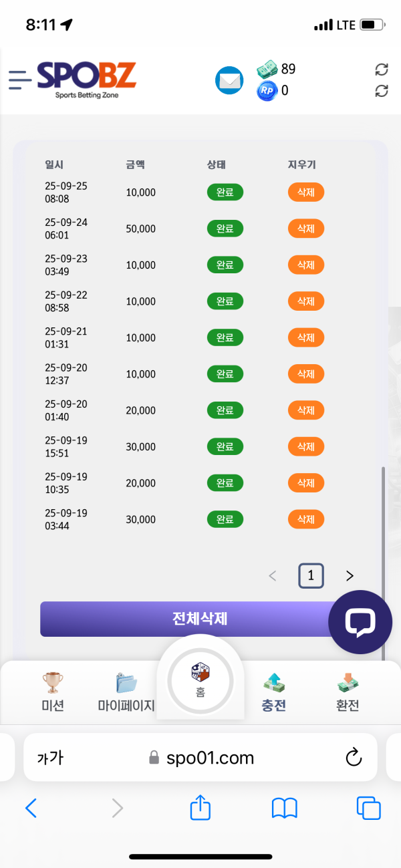This screenshot has width=401, height=868.
Task: Open the hamburger menu icon
Action: click(20, 80)
